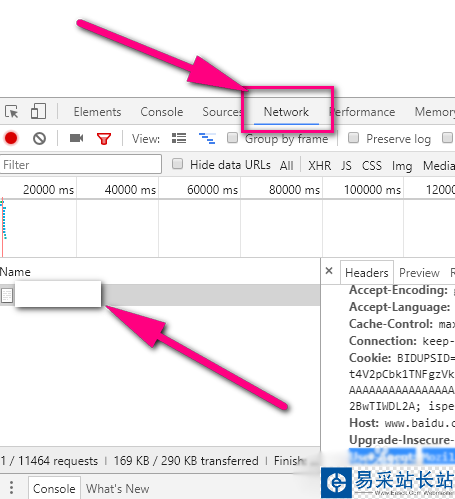Clear the network log
This screenshot has height=499, width=455.
[x=39, y=138]
